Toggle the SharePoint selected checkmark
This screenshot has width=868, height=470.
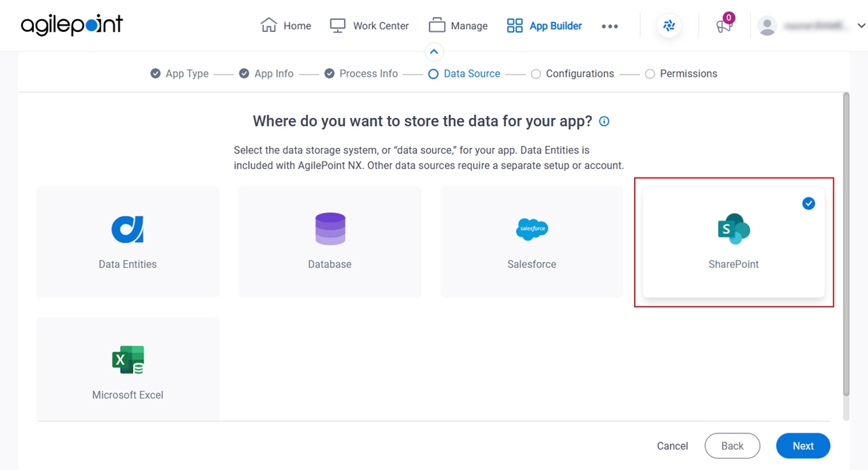[808, 203]
